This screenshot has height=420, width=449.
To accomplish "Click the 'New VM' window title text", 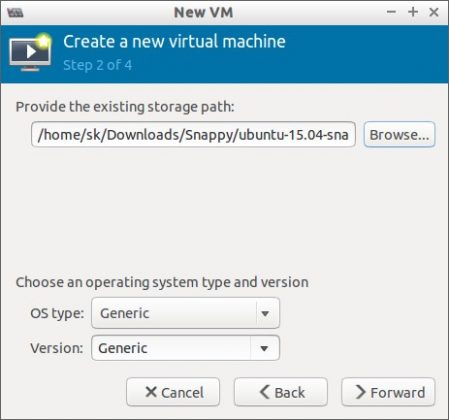I will pyautogui.click(x=203, y=12).
